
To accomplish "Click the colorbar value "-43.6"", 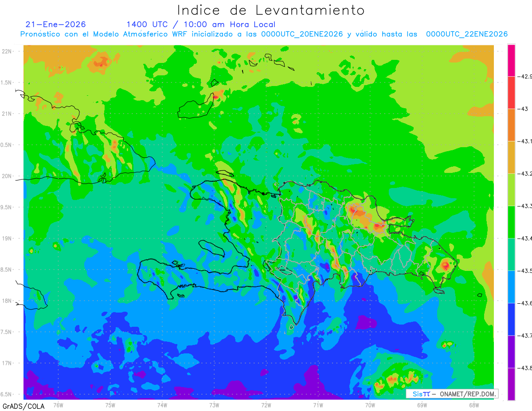I will point(526,303).
